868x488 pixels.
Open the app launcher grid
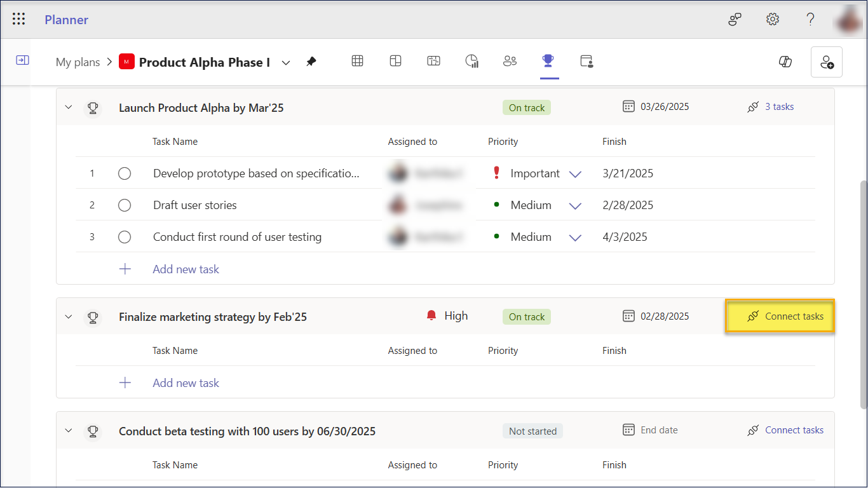coord(19,19)
